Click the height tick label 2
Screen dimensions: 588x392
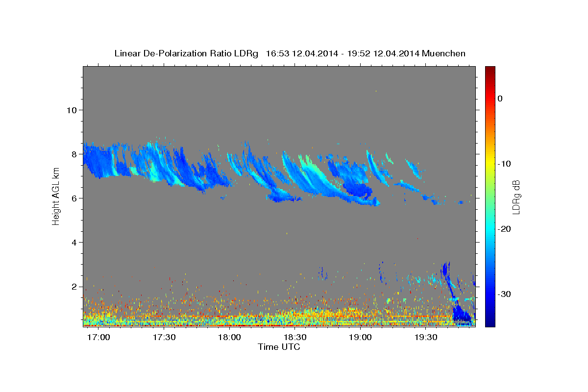coord(75,286)
